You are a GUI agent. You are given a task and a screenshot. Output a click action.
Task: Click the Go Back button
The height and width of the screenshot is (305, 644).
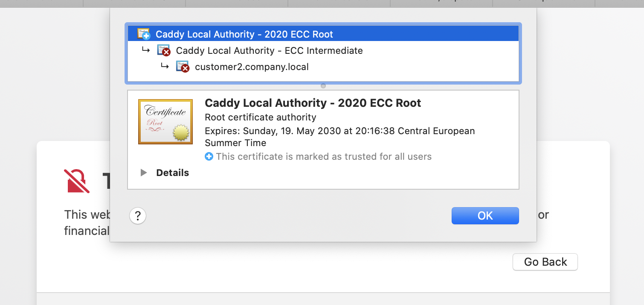coord(545,262)
